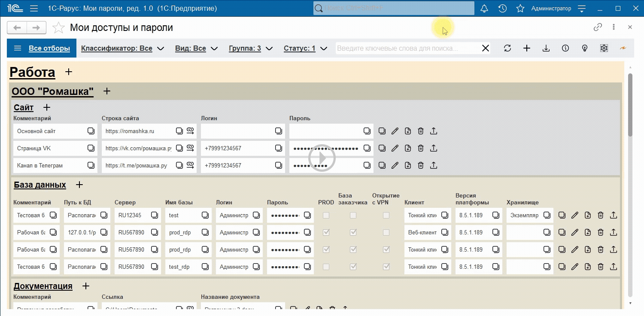Open the window options lines icon near Администратор
The image size is (644, 316).
pos(582,9)
